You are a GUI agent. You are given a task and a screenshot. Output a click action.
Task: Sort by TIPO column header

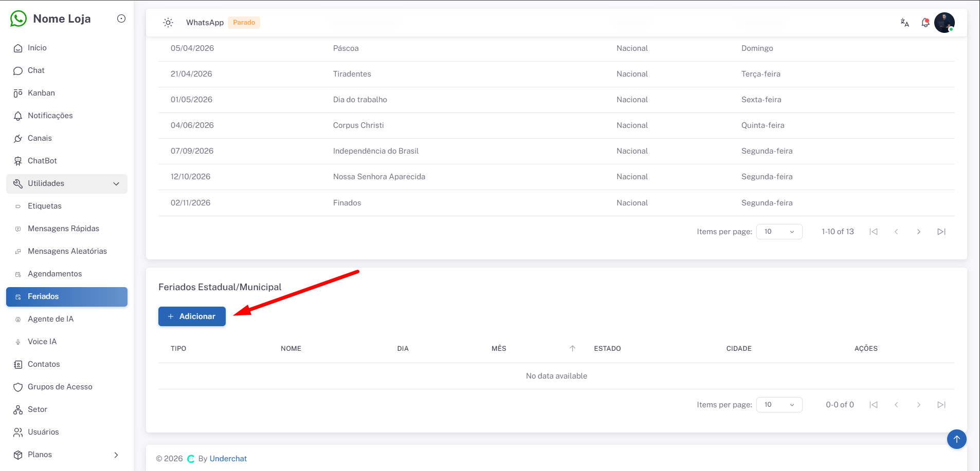(178, 348)
